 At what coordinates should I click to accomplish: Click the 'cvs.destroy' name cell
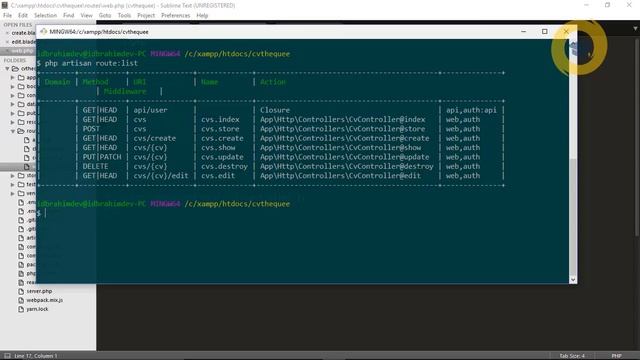tap(224, 167)
